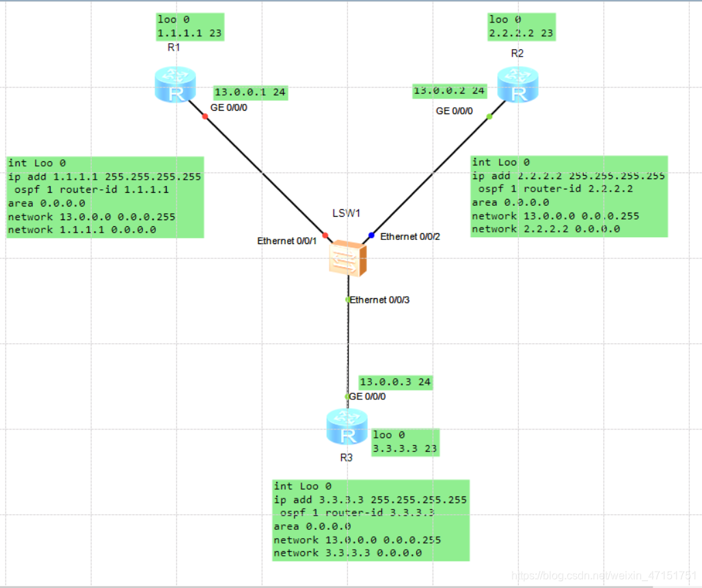Click the green port dot at Ethernet 0/0/3
Image resolution: width=702 pixels, height=588 pixels.
tap(346, 299)
